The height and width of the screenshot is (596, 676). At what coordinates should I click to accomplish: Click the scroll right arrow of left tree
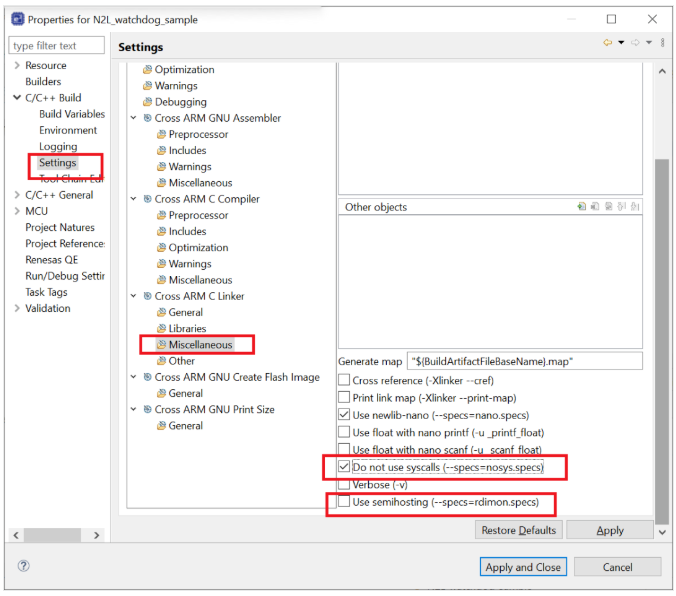tap(97, 535)
